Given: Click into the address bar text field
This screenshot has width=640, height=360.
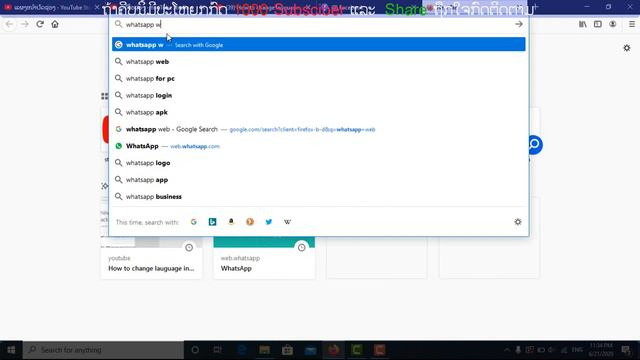Looking at the screenshot, I should (318, 24).
